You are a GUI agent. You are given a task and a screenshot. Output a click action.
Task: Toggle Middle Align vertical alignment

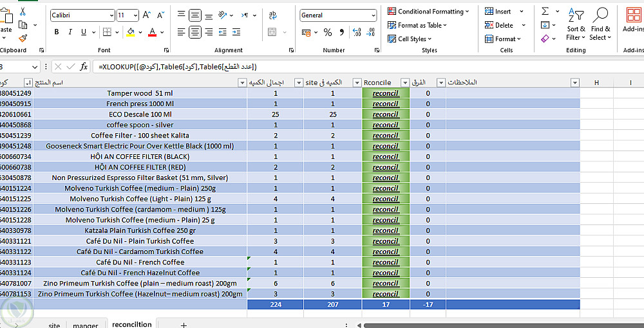pyautogui.click(x=195, y=15)
